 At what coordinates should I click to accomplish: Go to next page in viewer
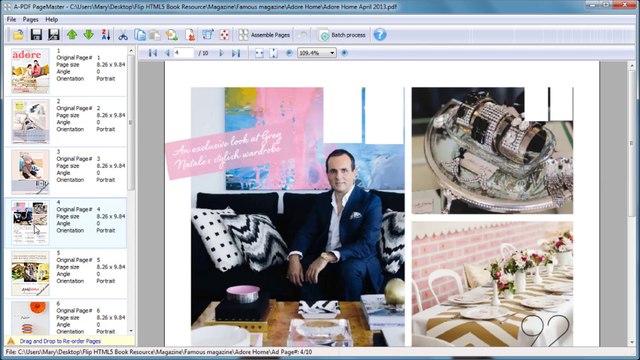click(222, 53)
